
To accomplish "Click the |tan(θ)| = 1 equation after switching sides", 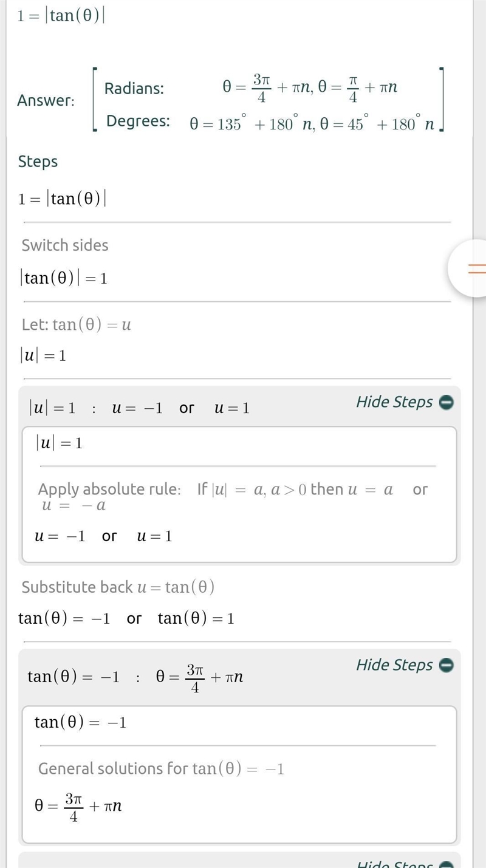I will coord(64,278).
